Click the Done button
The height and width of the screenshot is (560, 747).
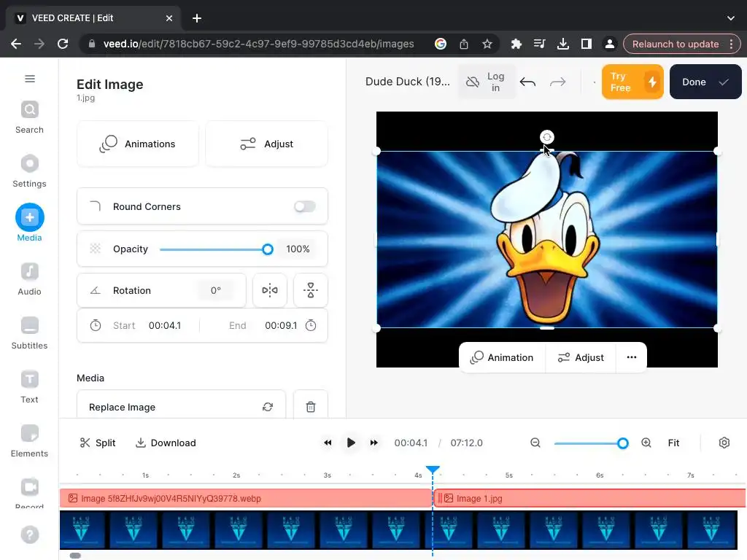click(x=705, y=82)
